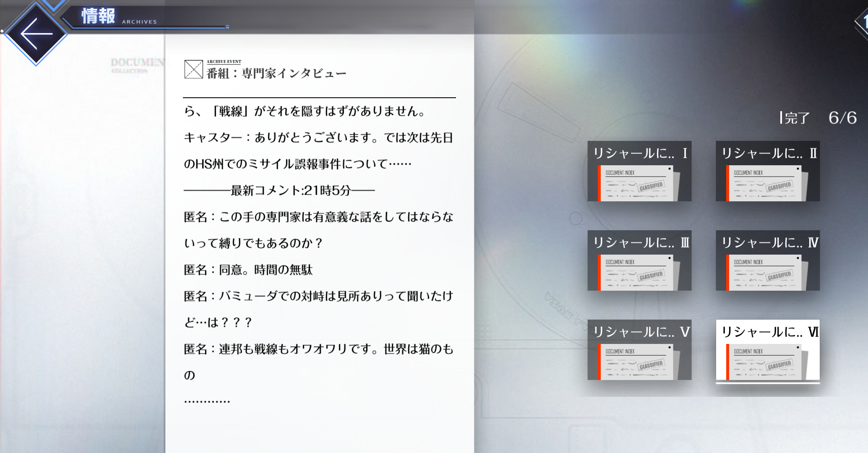Click the blue underline bar below header
This screenshot has height=453, width=868.
(149, 27)
